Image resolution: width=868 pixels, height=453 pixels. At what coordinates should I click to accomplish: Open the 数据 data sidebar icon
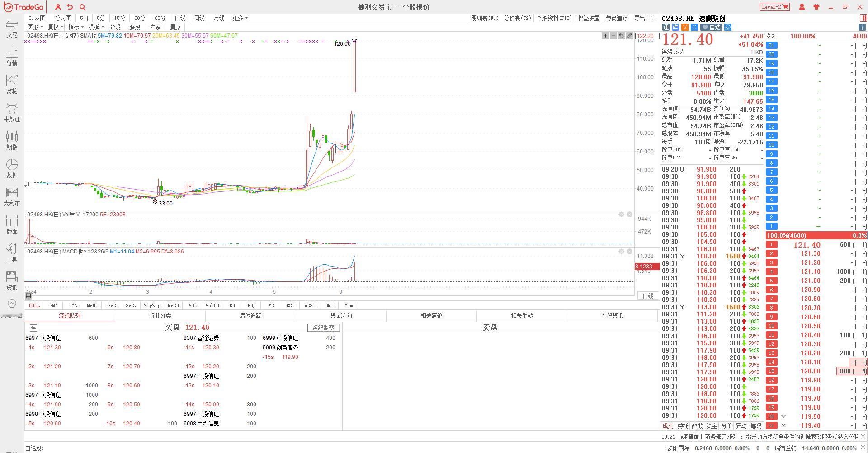coord(12,168)
